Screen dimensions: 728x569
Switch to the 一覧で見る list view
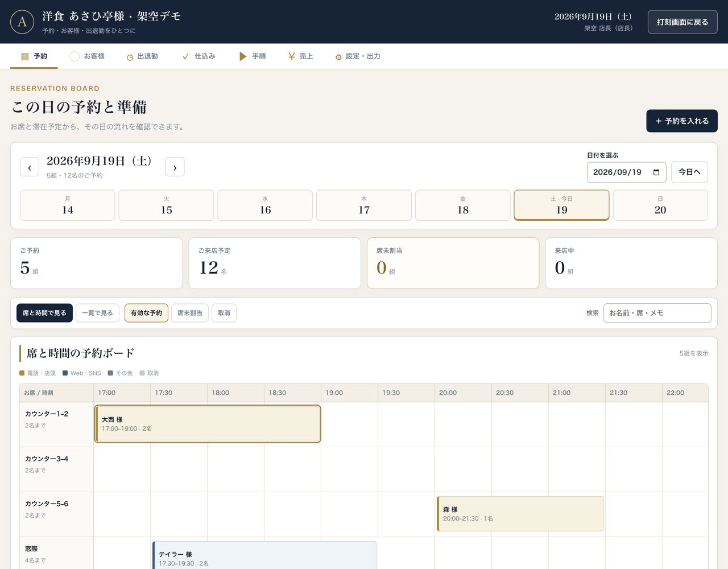click(x=97, y=313)
